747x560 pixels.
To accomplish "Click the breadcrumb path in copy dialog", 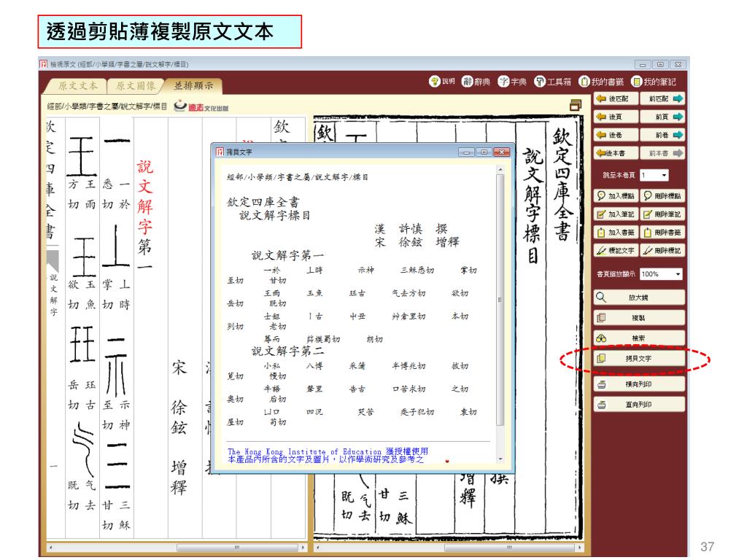I will 298,177.
